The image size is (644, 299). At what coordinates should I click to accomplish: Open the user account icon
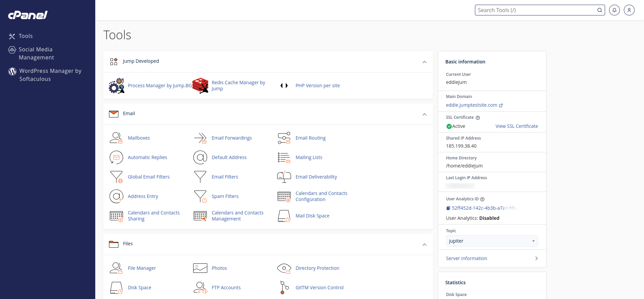[x=629, y=10]
